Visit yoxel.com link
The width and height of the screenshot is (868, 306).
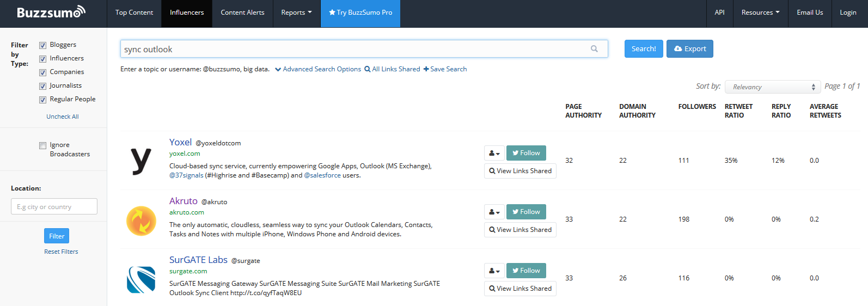click(185, 154)
